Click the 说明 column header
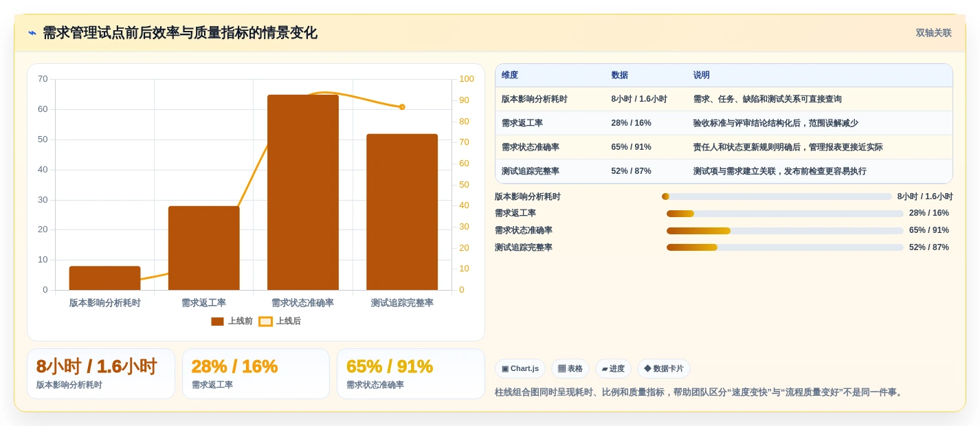Viewport: 980px width, 426px height. (702, 76)
